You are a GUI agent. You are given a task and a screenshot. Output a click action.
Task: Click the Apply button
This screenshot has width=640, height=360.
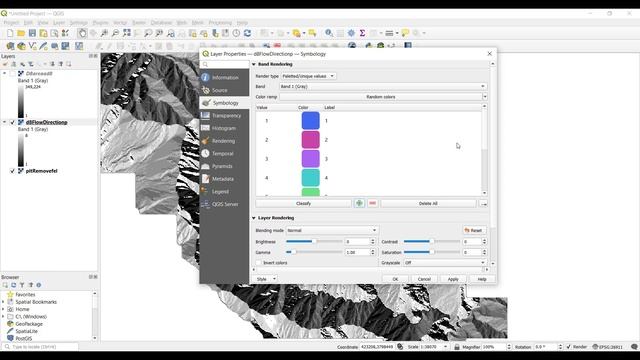tap(453, 279)
